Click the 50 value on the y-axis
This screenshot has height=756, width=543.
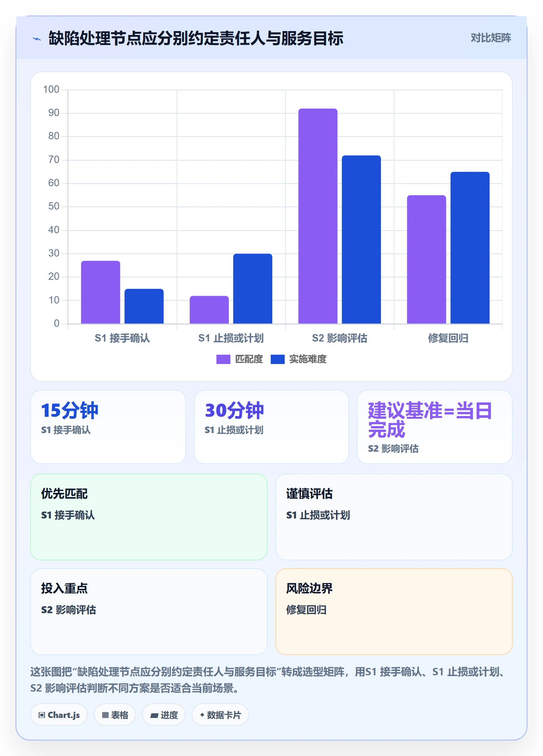tap(54, 206)
